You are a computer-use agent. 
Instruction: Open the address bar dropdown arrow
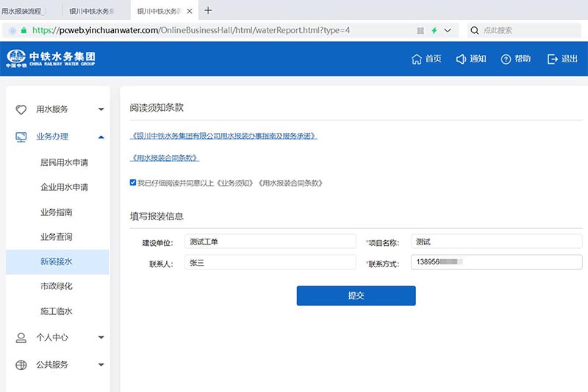tap(448, 30)
